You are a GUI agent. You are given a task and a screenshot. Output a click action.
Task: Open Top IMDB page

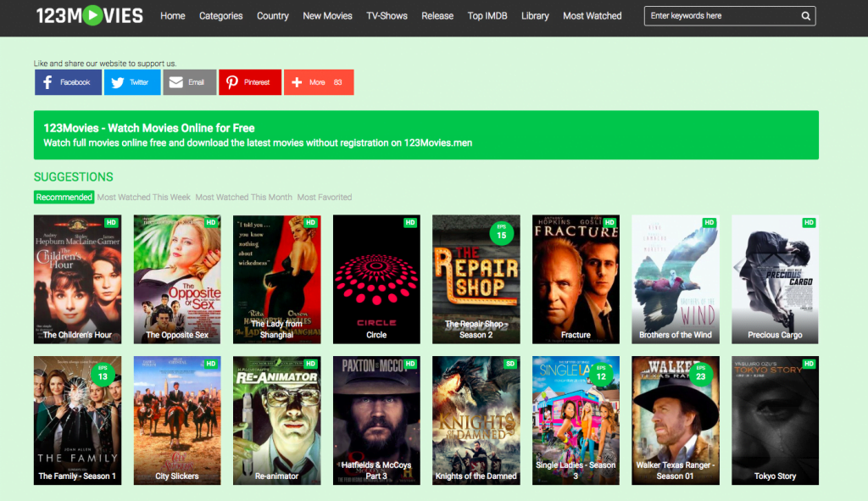tap(487, 16)
